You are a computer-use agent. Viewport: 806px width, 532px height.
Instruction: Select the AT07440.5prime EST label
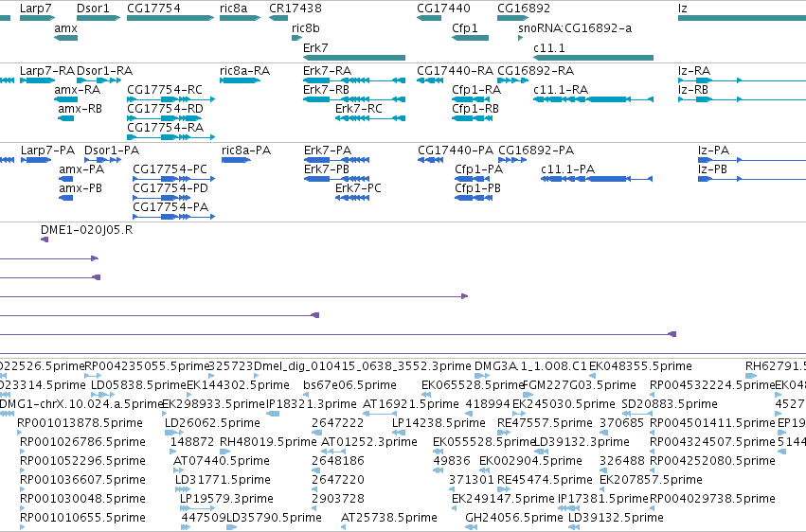click(x=222, y=461)
